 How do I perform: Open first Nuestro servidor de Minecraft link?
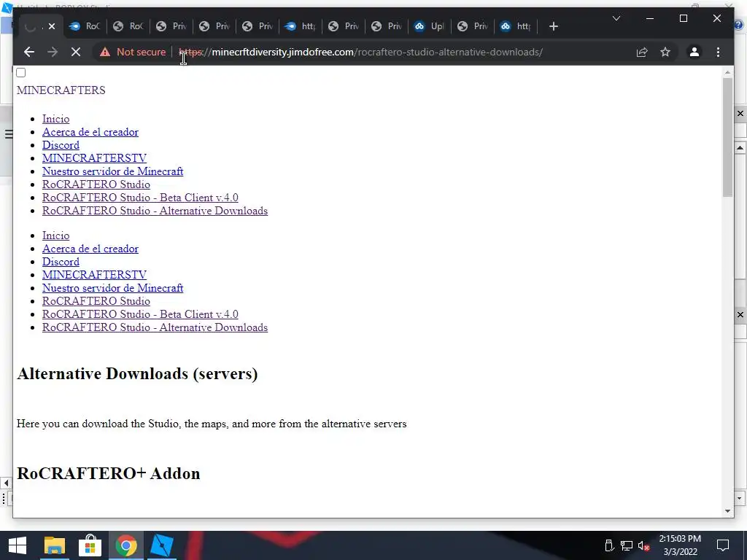(113, 171)
